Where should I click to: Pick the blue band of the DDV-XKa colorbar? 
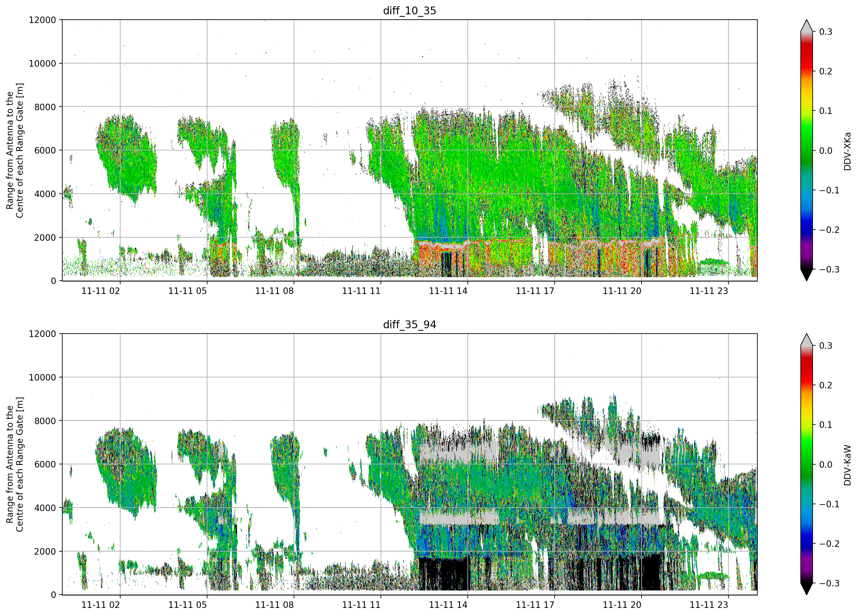point(807,224)
